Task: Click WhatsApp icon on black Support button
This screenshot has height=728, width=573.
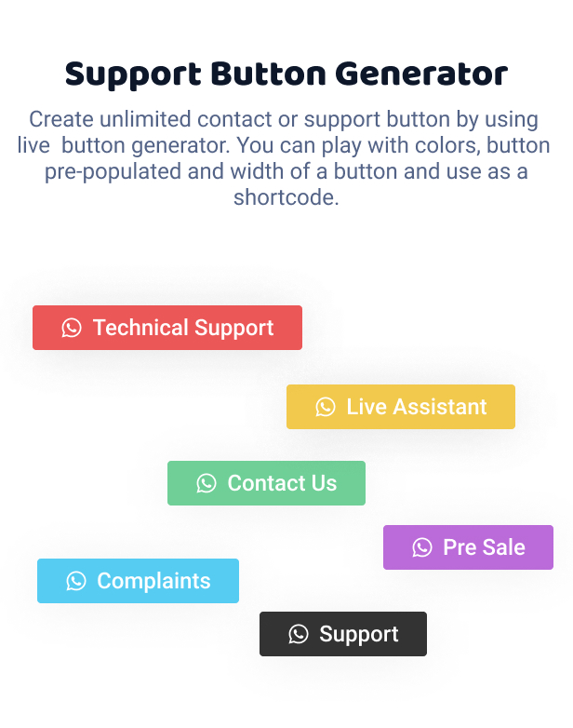Action: point(298,634)
